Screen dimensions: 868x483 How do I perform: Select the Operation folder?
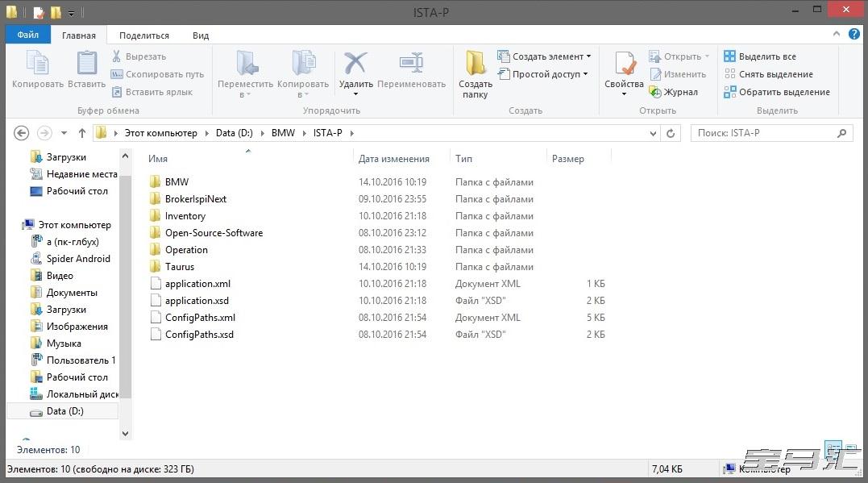(186, 250)
